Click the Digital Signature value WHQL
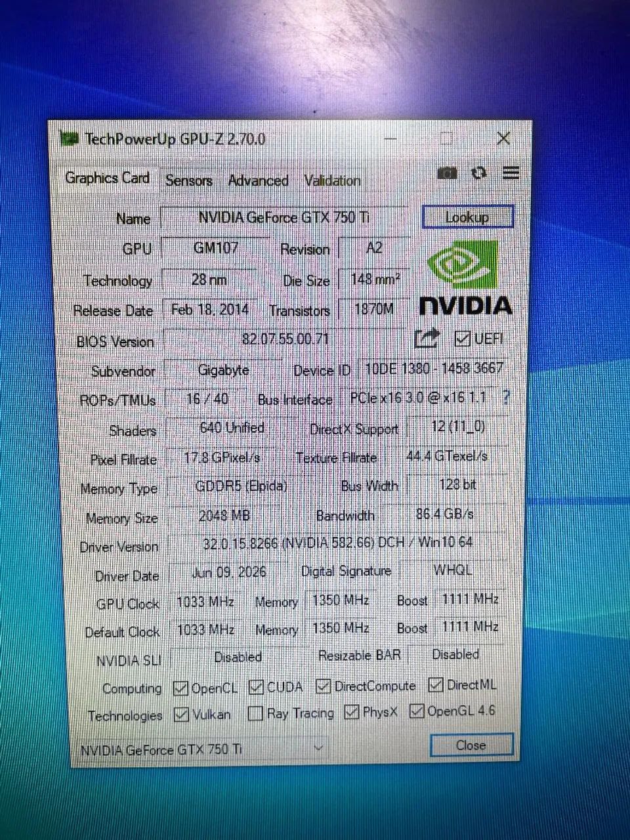Image resolution: width=630 pixels, height=840 pixels. [452, 570]
